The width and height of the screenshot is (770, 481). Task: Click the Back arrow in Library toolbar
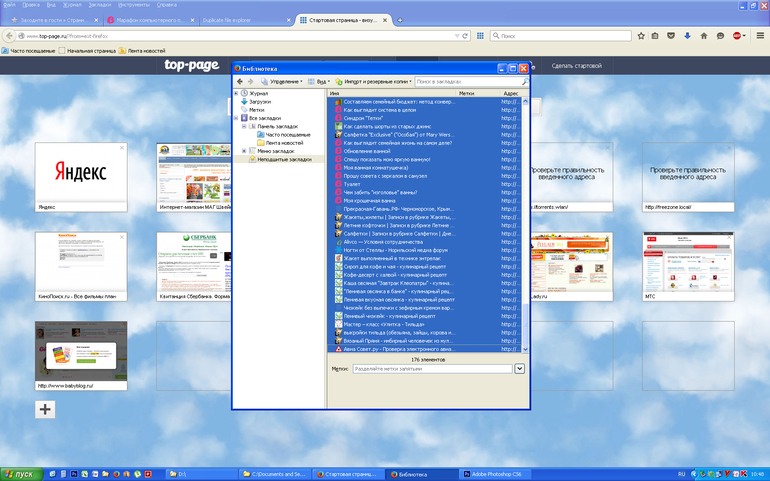pos(240,81)
